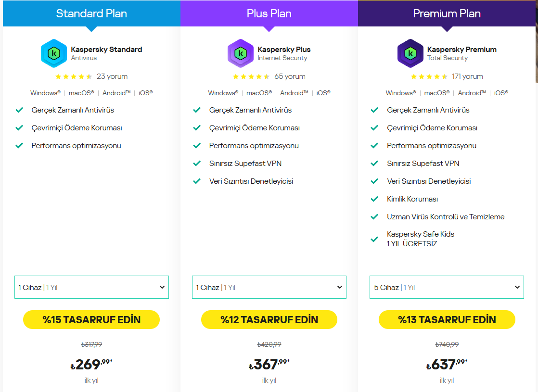Click the Standard plan star rating

[x=74, y=76]
